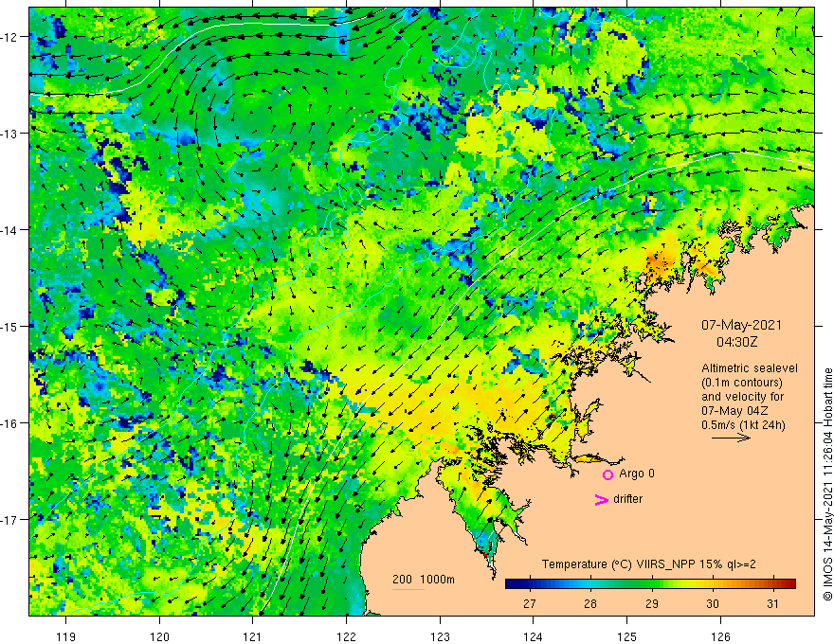Click the '(0.1m contours)' text
Viewport: 834px width, 644px height.
(x=742, y=383)
